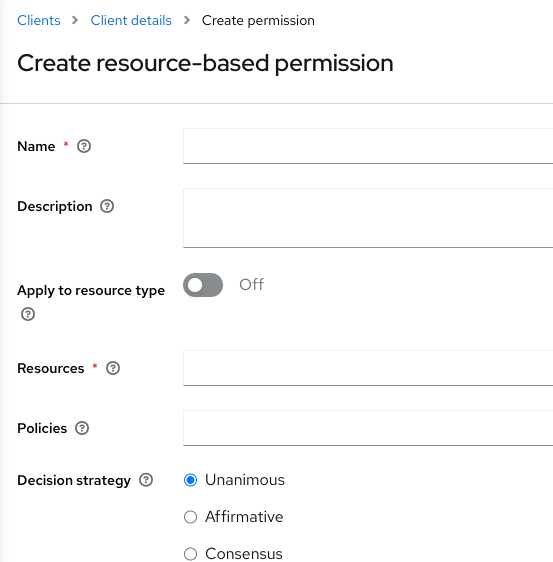Image resolution: width=553 pixels, height=562 pixels.
Task: Open the Resources selection field
Action: pyautogui.click(x=368, y=368)
